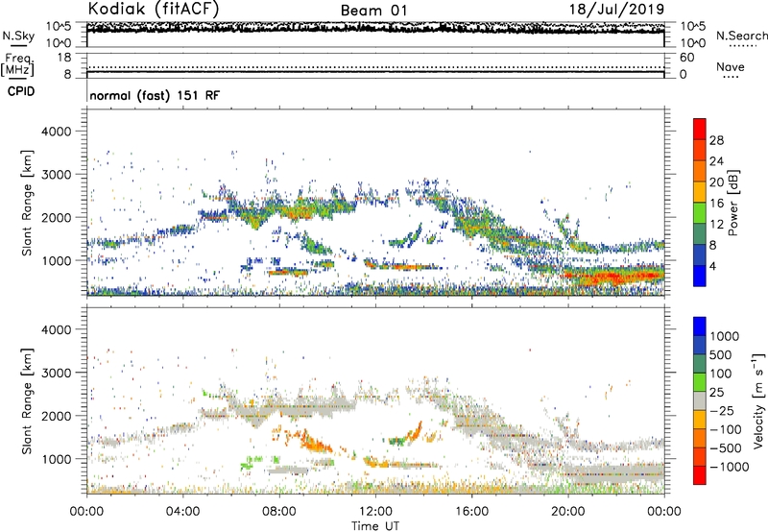The height and width of the screenshot is (532, 768).
Task: Click the "Nave" legend label
Action: coord(731,66)
